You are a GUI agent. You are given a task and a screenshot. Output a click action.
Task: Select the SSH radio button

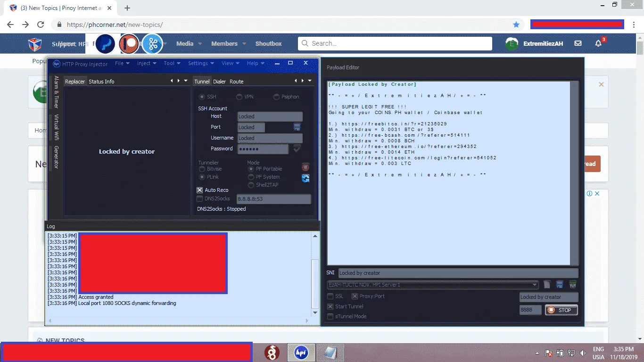(202, 97)
